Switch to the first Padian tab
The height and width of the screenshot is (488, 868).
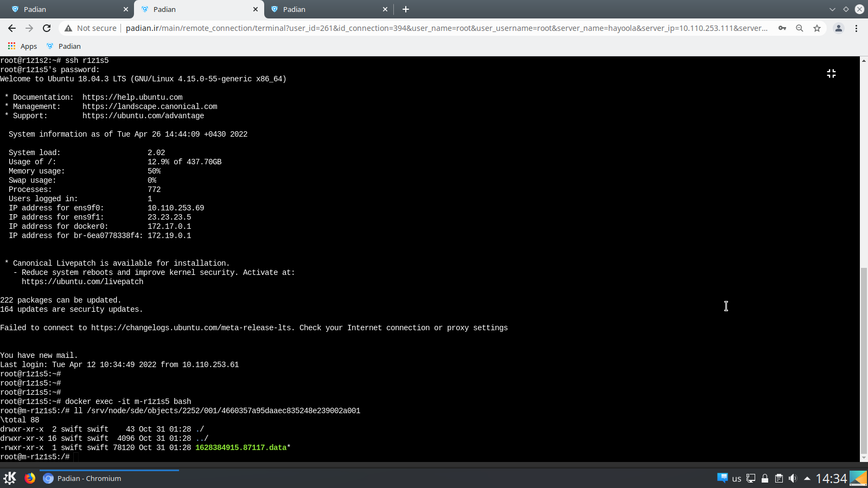[x=68, y=9]
